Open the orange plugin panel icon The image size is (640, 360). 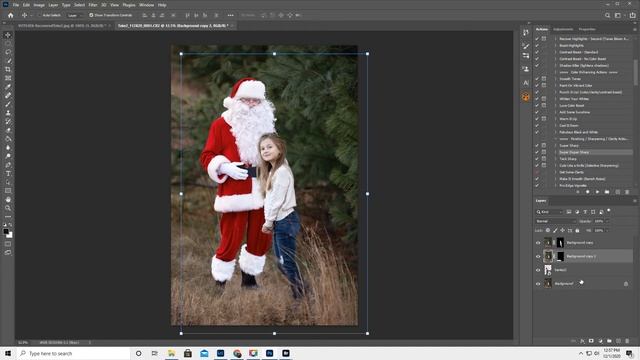526,96
